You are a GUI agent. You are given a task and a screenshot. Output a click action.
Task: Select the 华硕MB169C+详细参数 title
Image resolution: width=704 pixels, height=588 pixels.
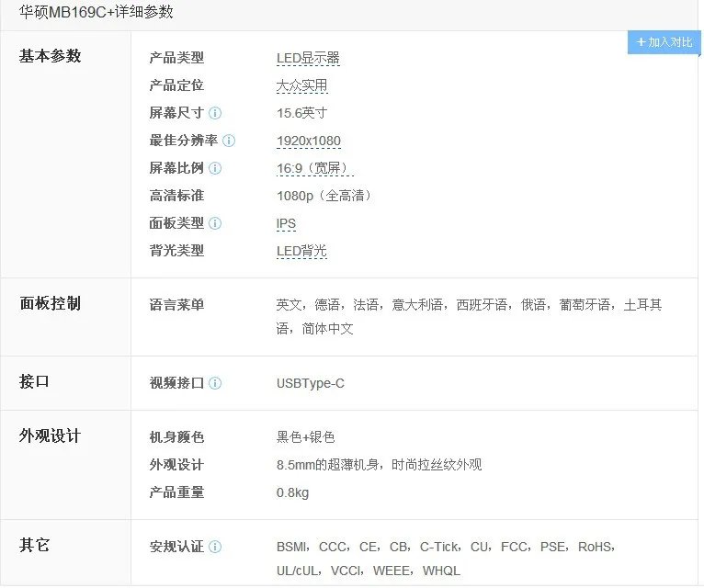coord(97,12)
